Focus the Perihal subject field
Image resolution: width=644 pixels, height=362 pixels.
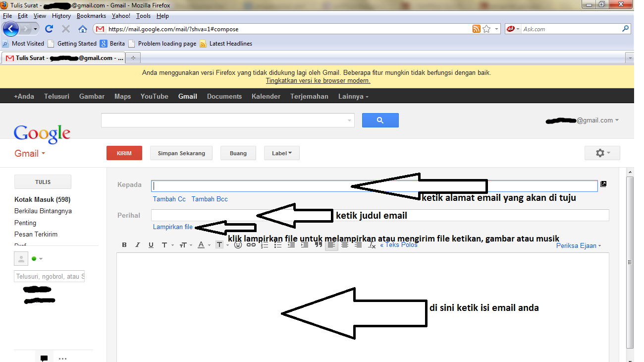[380, 215]
